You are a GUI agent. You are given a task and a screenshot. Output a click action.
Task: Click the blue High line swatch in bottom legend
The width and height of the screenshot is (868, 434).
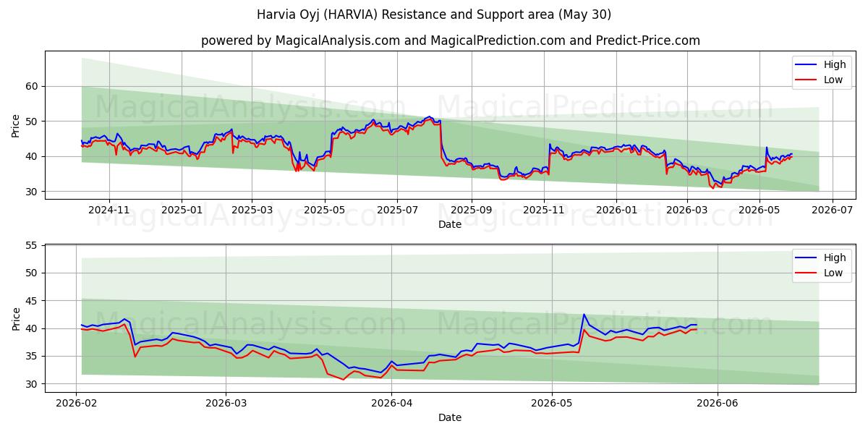click(807, 258)
